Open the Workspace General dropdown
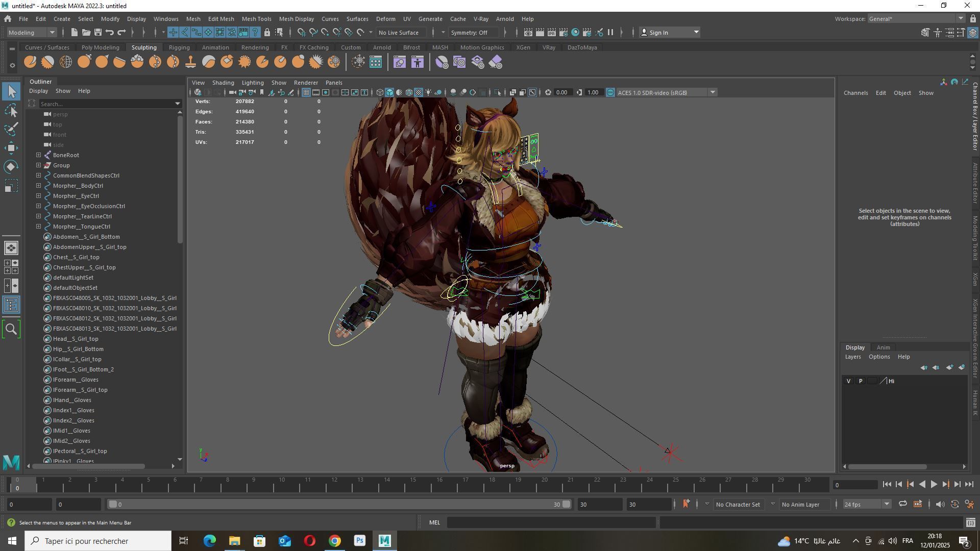 coord(916,19)
